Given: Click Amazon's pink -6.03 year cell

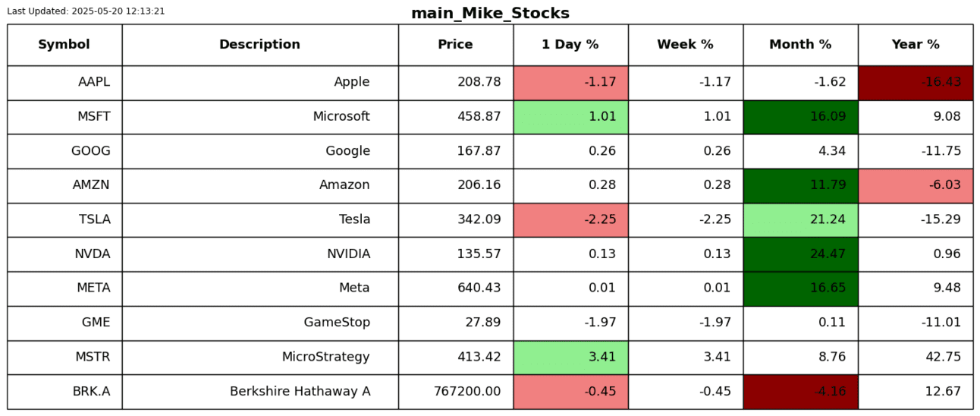Looking at the screenshot, I should click(x=916, y=185).
